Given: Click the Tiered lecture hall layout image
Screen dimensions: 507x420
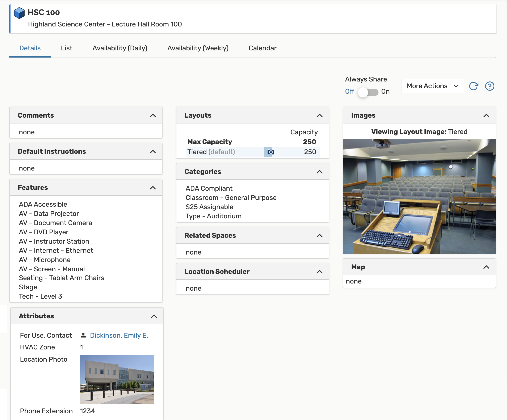Looking at the screenshot, I should point(419,196).
